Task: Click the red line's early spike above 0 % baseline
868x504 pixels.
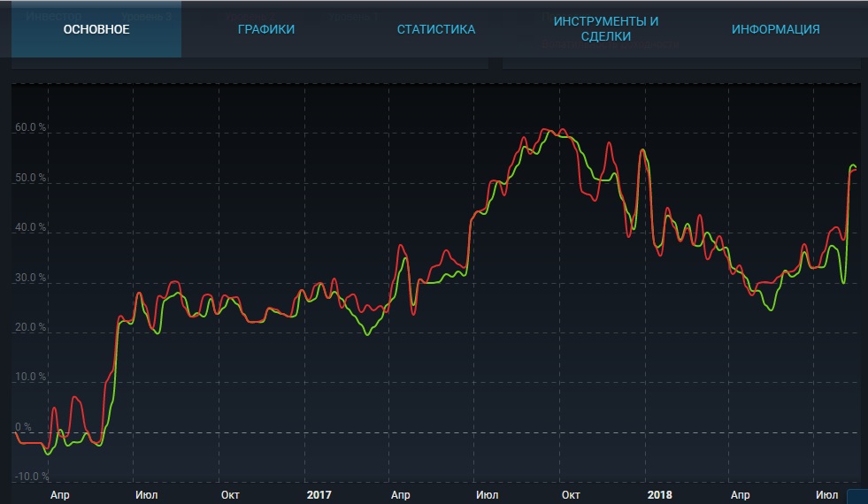Action: coord(75,398)
